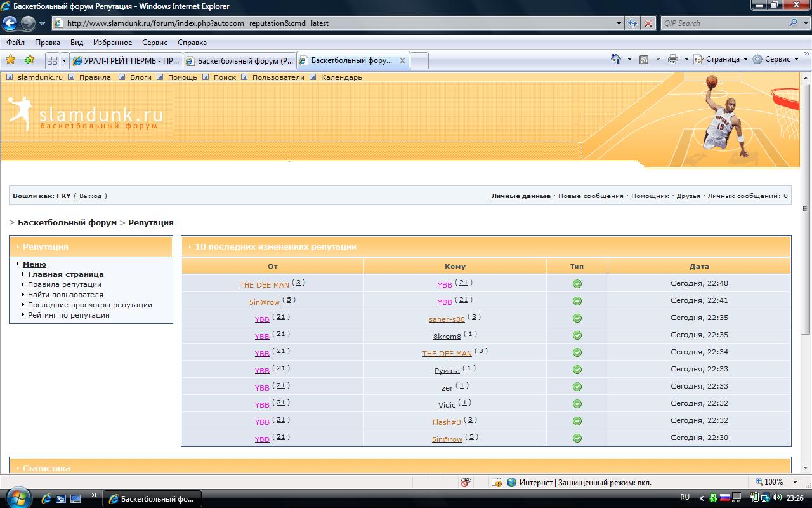812x508 pixels.
Task: Click the Home page icon
Action: (x=615, y=59)
